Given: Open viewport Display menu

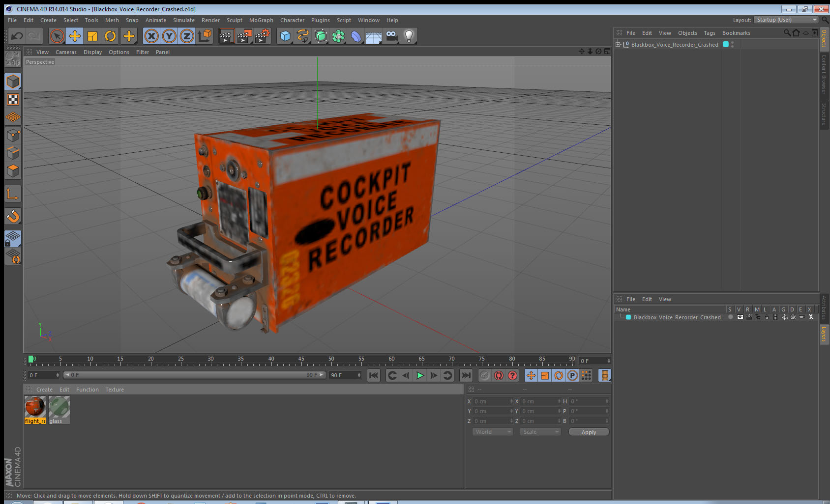Looking at the screenshot, I should (x=92, y=52).
